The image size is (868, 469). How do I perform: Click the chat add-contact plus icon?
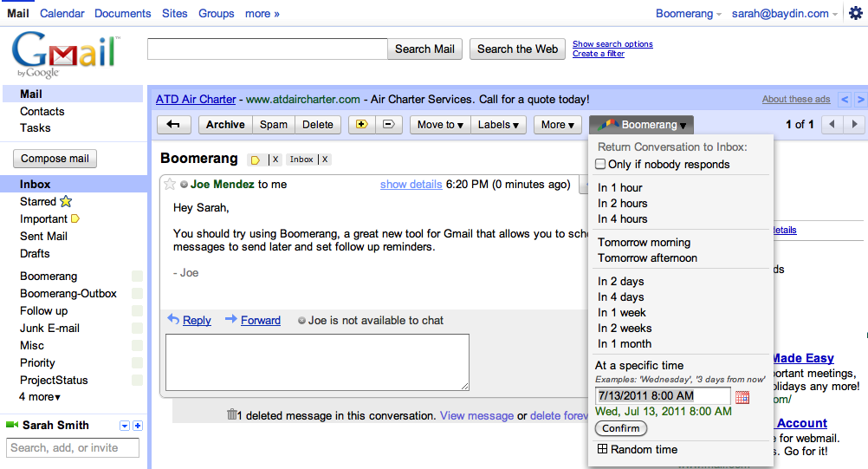pyautogui.click(x=138, y=426)
